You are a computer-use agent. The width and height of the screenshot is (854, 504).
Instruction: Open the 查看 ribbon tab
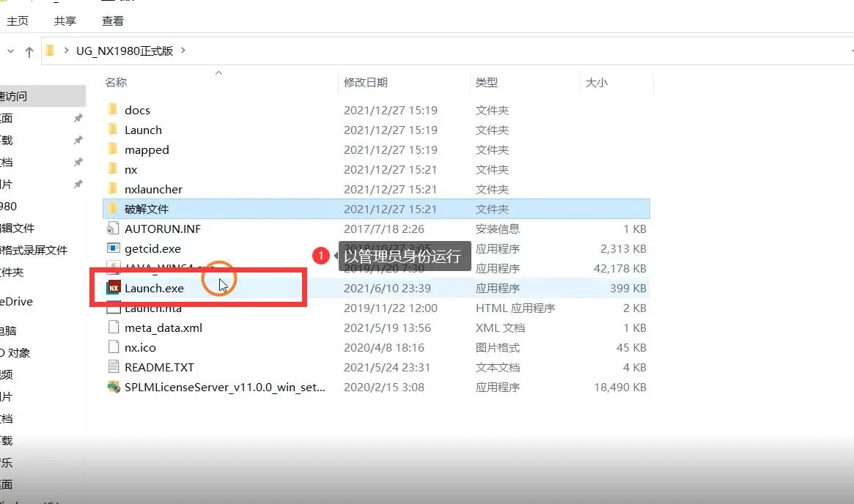pos(113,21)
